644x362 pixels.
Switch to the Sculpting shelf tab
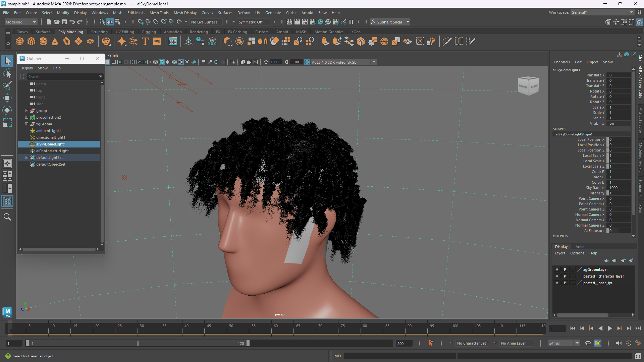99,32
